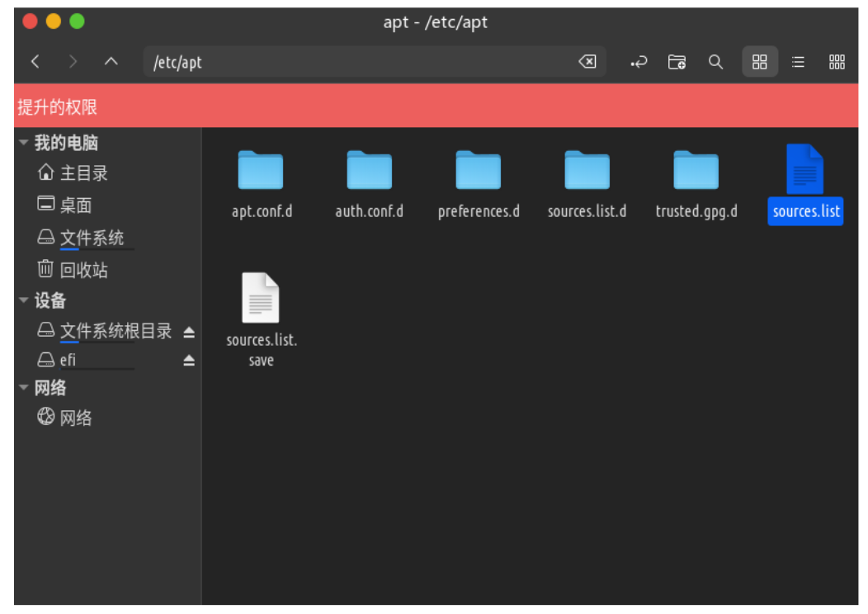
Task: Eject the efi volume
Action: click(x=189, y=359)
